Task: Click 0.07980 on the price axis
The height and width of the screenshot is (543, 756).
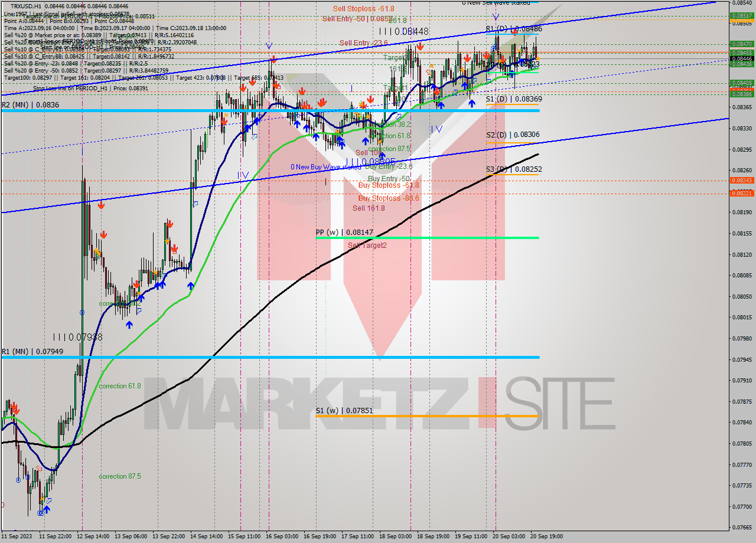Action: coord(742,338)
